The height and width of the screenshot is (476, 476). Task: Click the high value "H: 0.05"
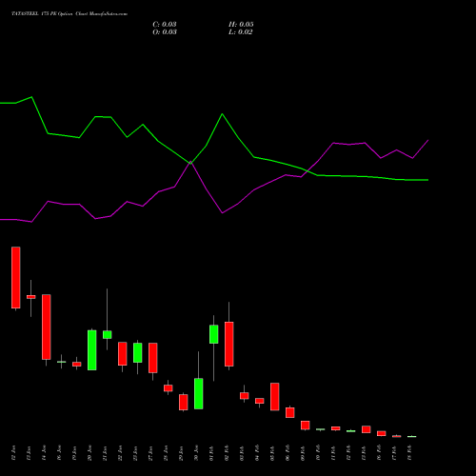pos(241,25)
